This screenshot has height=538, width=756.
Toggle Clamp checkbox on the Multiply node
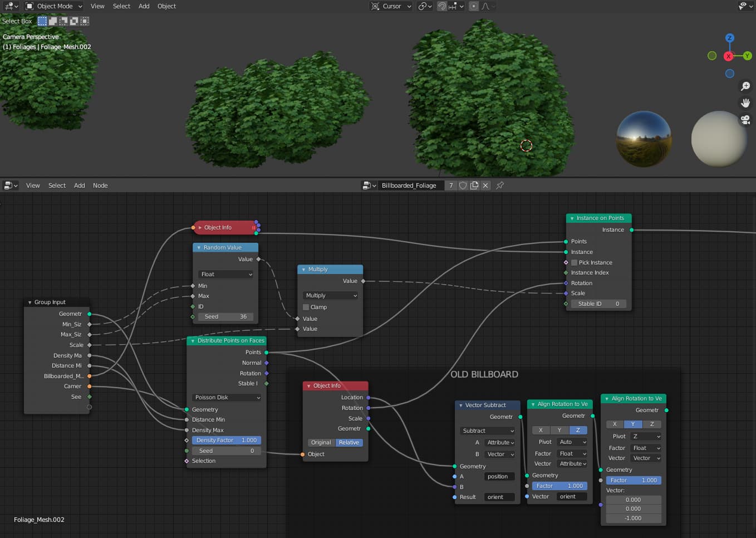(x=306, y=307)
